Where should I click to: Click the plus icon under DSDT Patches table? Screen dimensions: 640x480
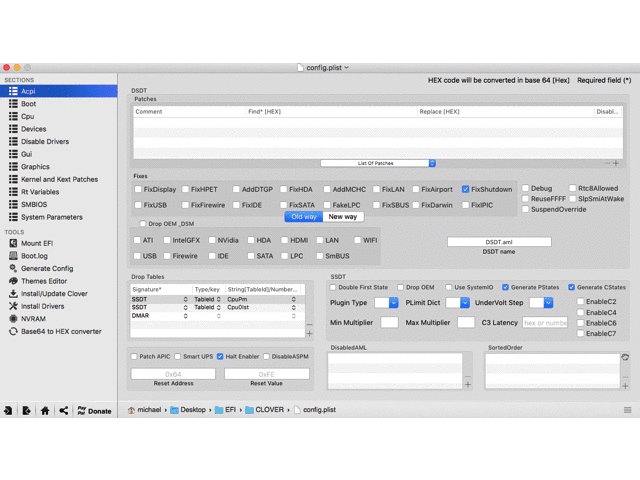click(616, 163)
